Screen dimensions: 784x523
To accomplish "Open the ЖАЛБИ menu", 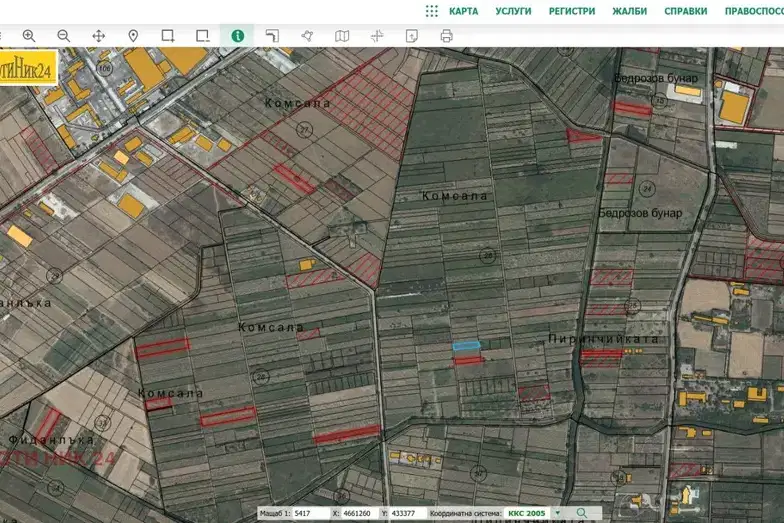I will 630,11.
